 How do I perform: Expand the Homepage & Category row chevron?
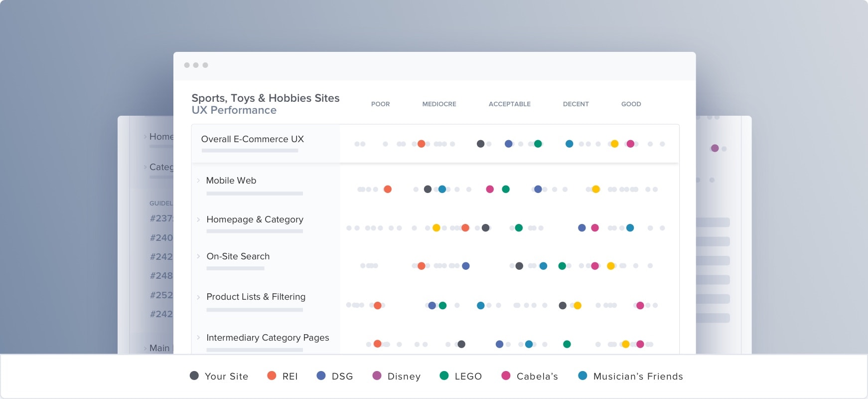tap(198, 219)
